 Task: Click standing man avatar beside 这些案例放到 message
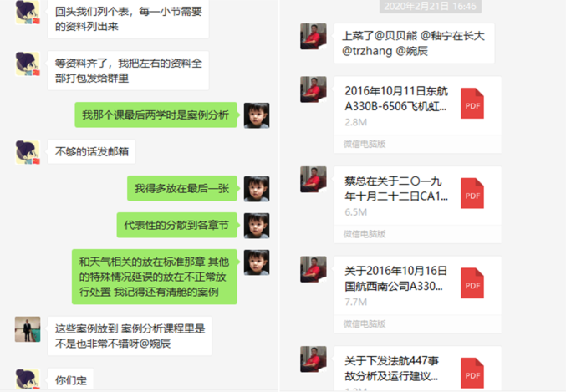28,329
